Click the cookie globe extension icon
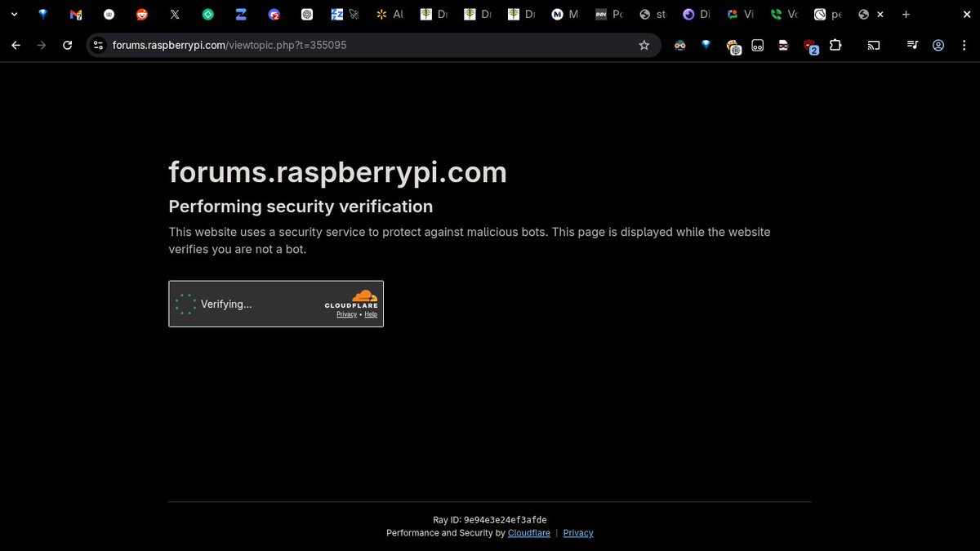Viewport: 980px width, 551px height. [733, 47]
